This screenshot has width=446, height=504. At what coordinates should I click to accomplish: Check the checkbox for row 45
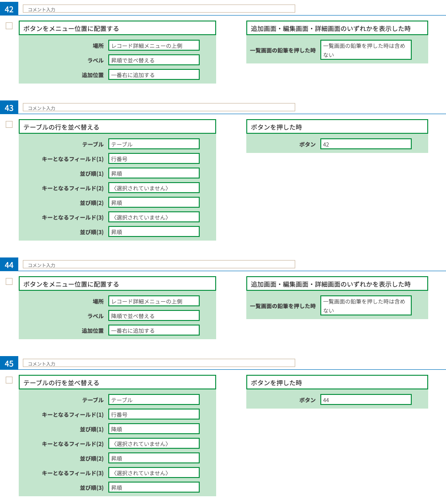(9, 380)
